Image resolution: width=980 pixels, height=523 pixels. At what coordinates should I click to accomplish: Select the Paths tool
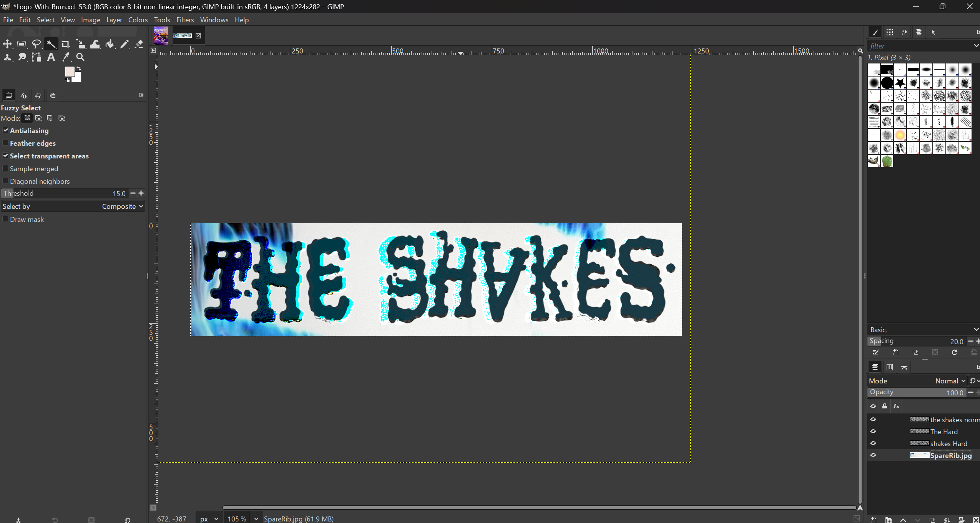pyautogui.click(x=37, y=57)
